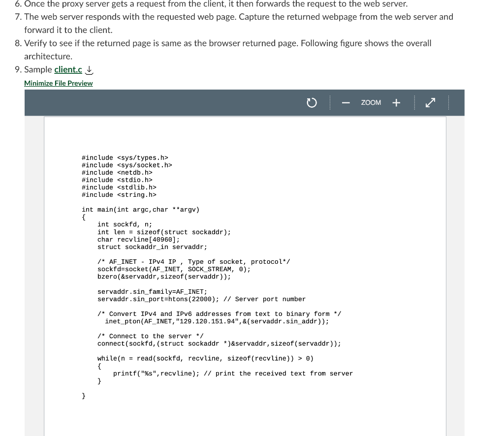Image resolution: width=504 pixels, height=436 pixels.
Task: Click the ZOOM label in the toolbar
Action: click(x=371, y=102)
